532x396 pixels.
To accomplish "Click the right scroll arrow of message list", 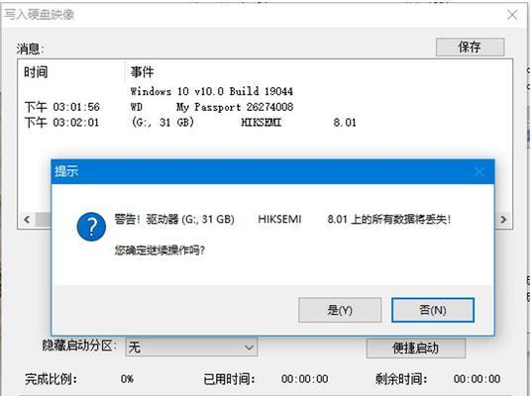I will pos(503,220).
